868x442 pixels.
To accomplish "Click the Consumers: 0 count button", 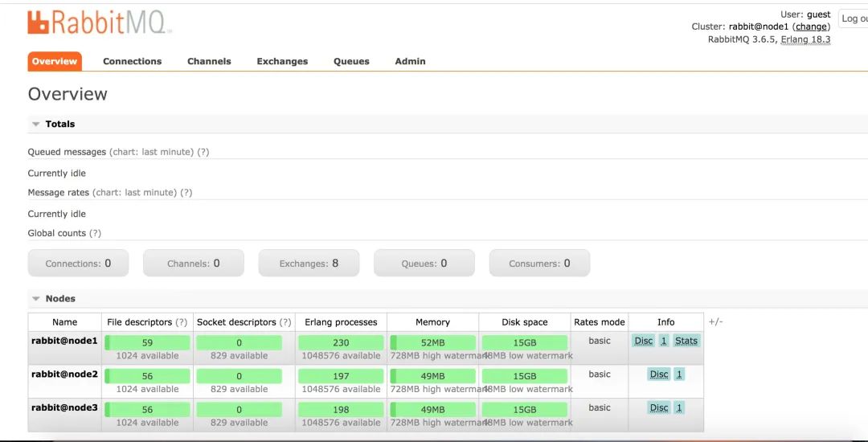I will [539, 264].
